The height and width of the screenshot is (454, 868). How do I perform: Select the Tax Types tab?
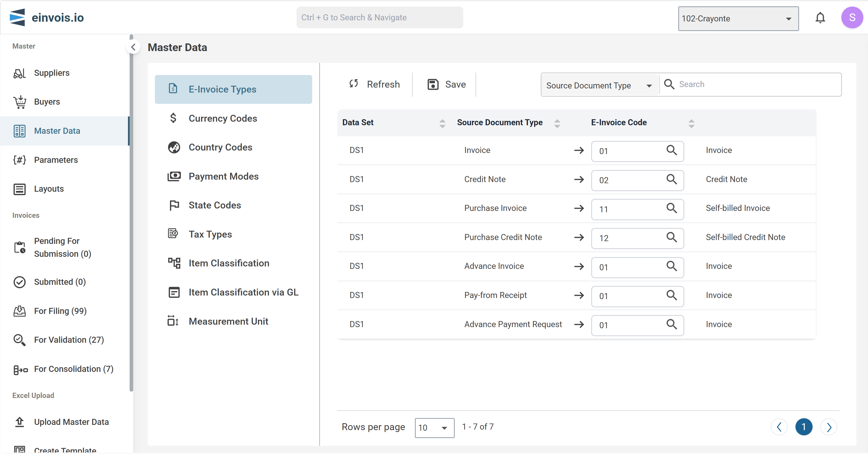pos(233,234)
